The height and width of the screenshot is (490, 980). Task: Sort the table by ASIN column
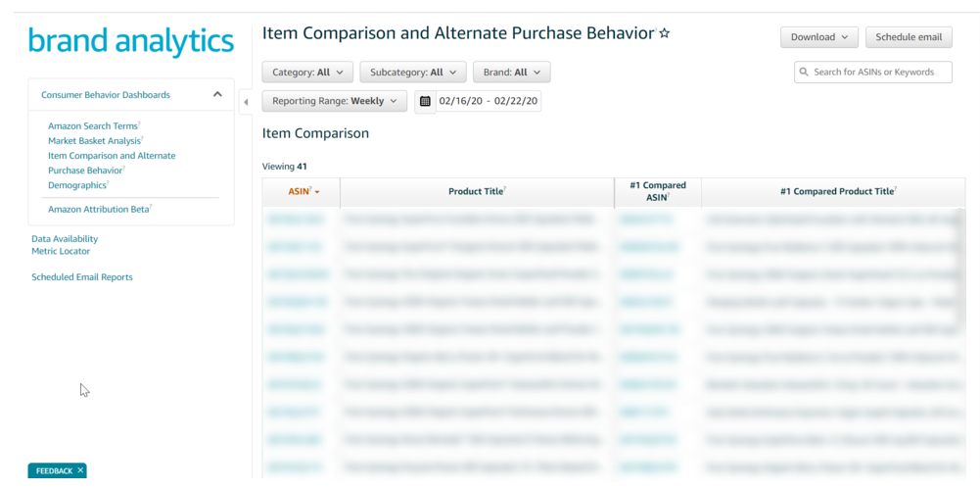point(302,192)
